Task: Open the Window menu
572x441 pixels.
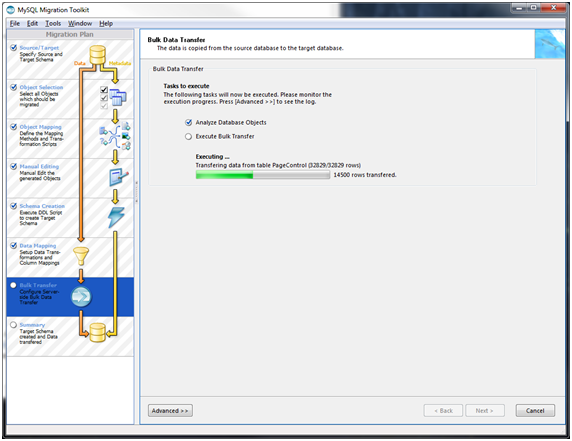Action: coord(80,23)
